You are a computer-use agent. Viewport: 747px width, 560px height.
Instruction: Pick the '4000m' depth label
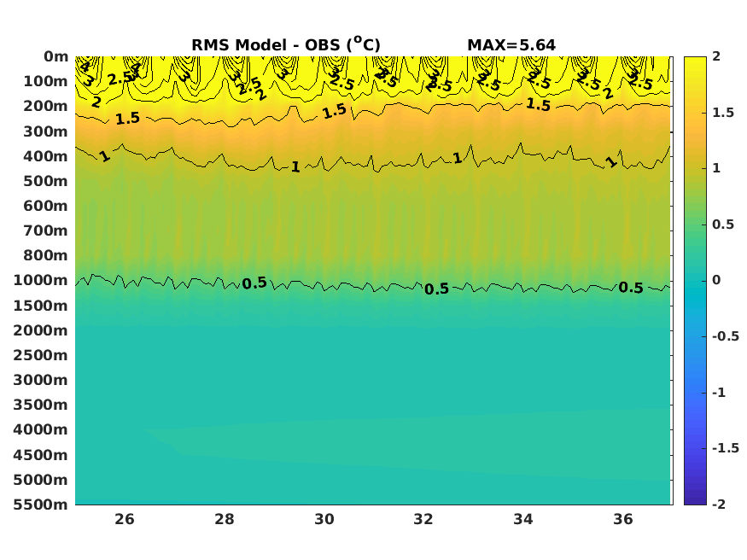(x=41, y=429)
